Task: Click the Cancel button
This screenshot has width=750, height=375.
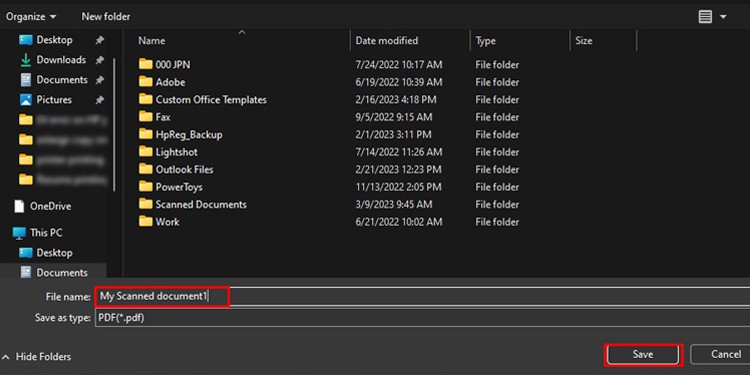Action: click(x=720, y=355)
